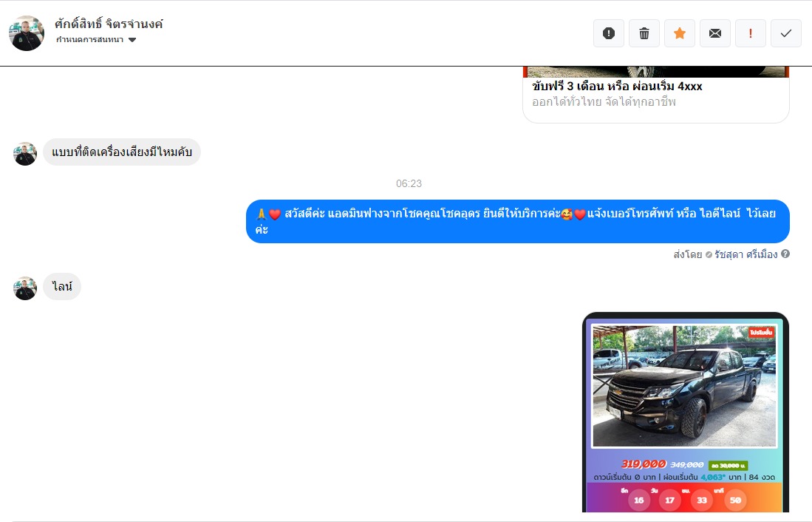Click help question mark next to รัชสุดา ศรีเมือง
Viewport: 812px width, 522px height.
[x=785, y=254]
